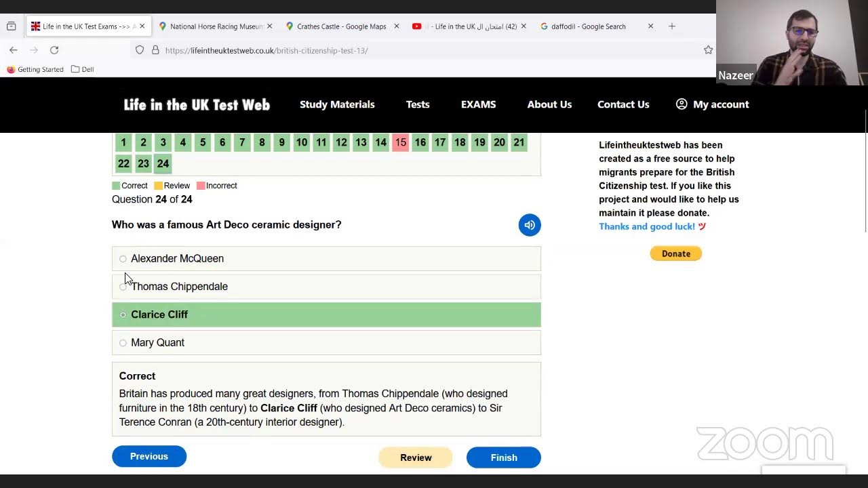This screenshot has height=488, width=868.
Task: Jump to question 10
Action: click(301, 142)
